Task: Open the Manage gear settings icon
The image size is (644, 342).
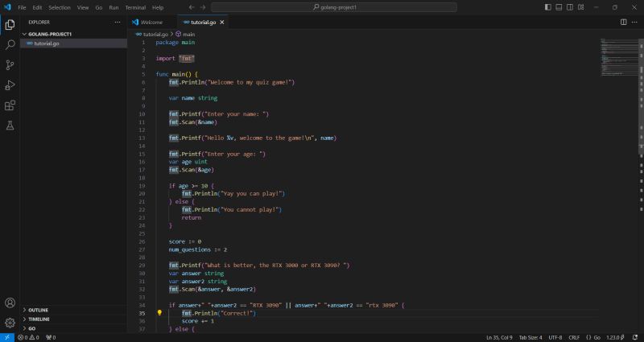Action: 10,323
